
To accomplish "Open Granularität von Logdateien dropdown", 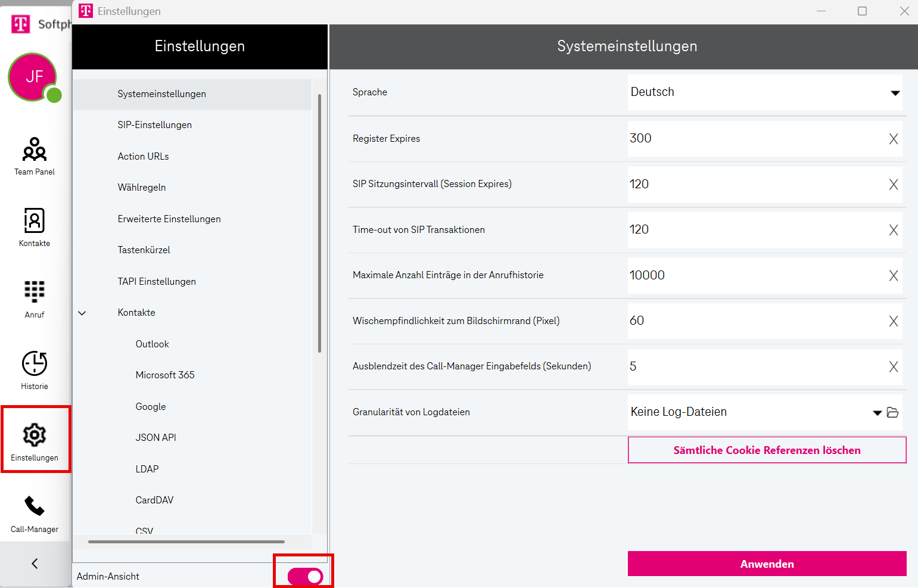I will pos(877,413).
